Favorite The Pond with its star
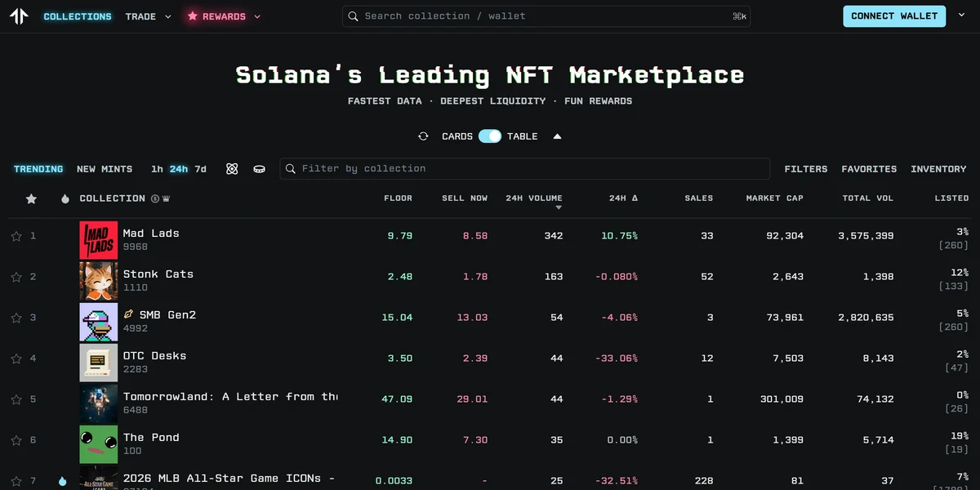This screenshot has height=490, width=980. pyautogui.click(x=16, y=440)
